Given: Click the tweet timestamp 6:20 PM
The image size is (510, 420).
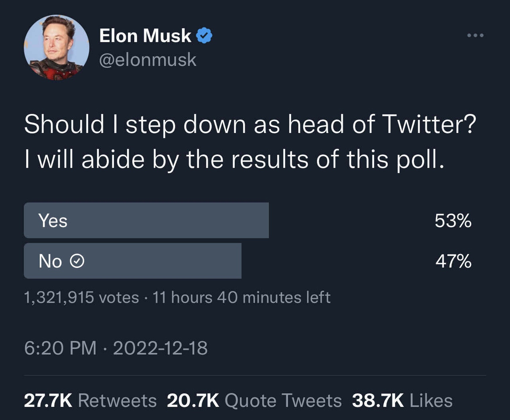Looking at the screenshot, I should 60,348.
